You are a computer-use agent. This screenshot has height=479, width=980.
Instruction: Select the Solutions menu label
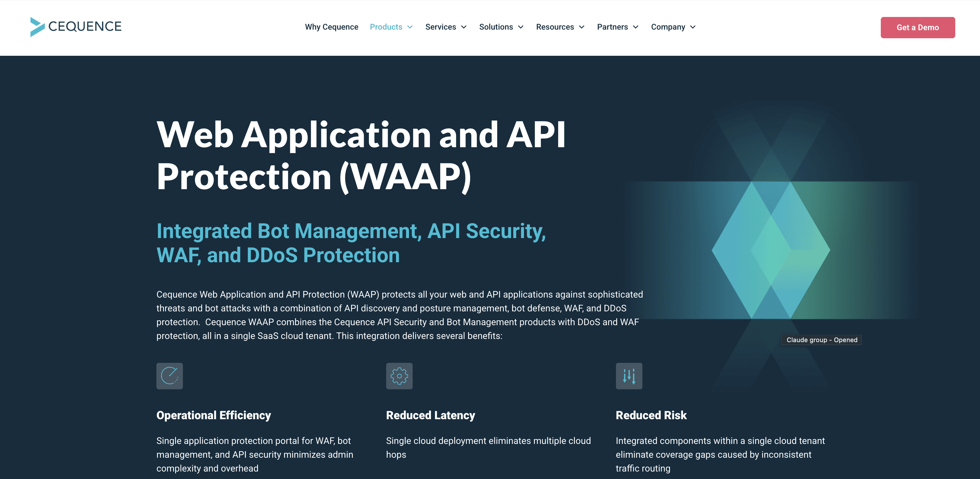tap(496, 27)
